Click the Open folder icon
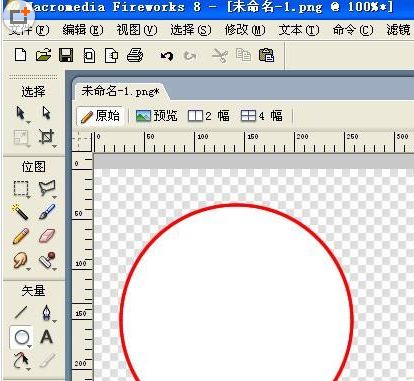Image resolution: width=414 pixels, height=381 pixels. (43, 55)
